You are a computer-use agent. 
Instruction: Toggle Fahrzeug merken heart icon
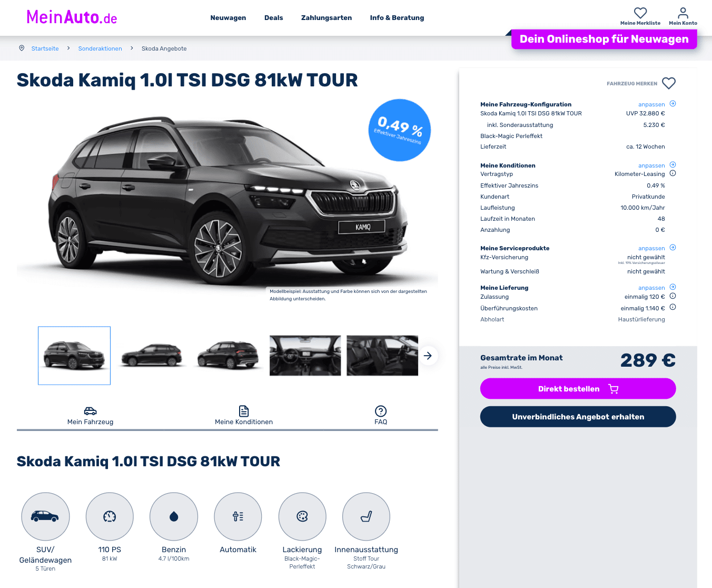pyautogui.click(x=669, y=83)
